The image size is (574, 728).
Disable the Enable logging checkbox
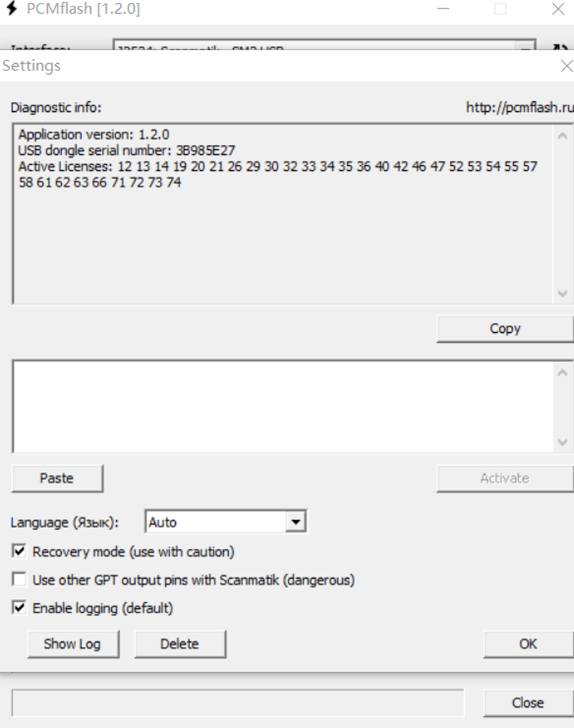point(19,608)
